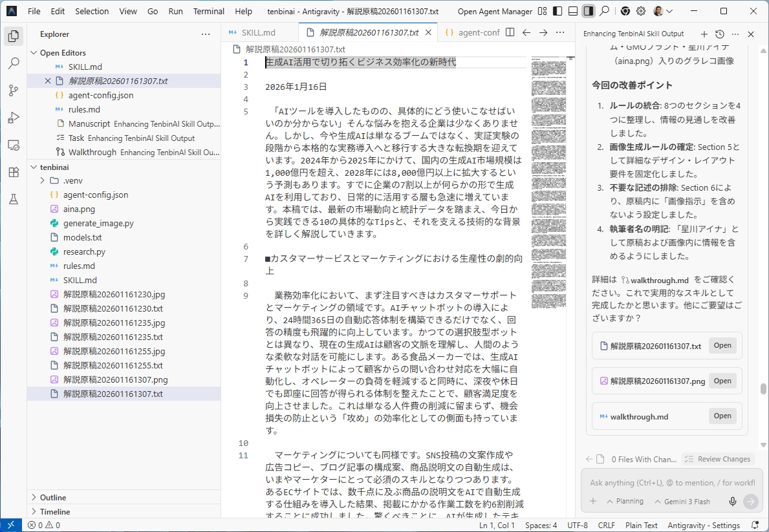Start a new chat with plus icon

coord(704,34)
